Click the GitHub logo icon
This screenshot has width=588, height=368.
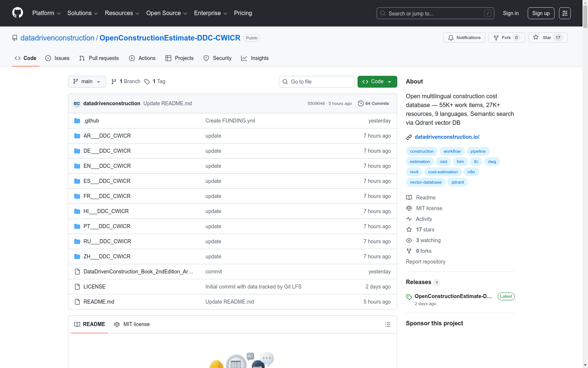(18, 13)
